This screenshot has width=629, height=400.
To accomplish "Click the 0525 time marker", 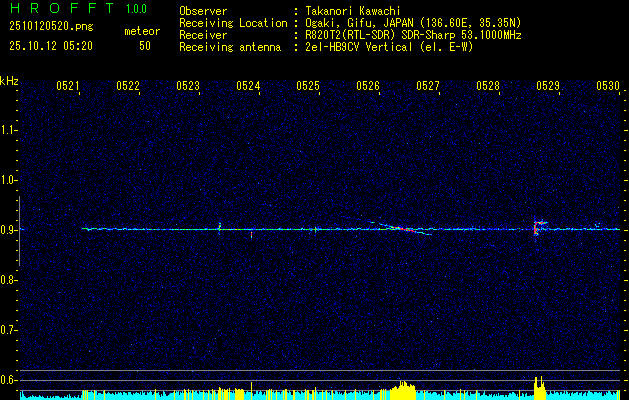I will pos(308,86).
